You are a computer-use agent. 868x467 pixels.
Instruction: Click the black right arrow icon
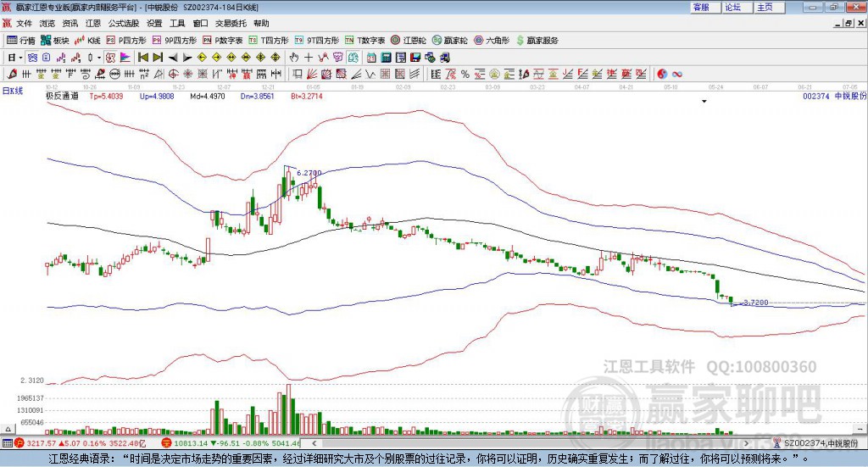tap(187, 58)
